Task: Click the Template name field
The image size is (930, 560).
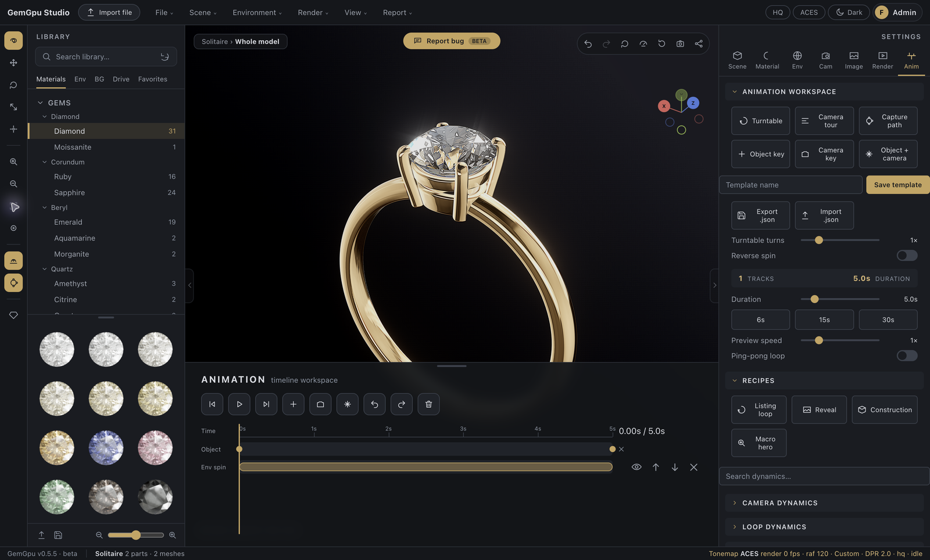Action: (791, 185)
